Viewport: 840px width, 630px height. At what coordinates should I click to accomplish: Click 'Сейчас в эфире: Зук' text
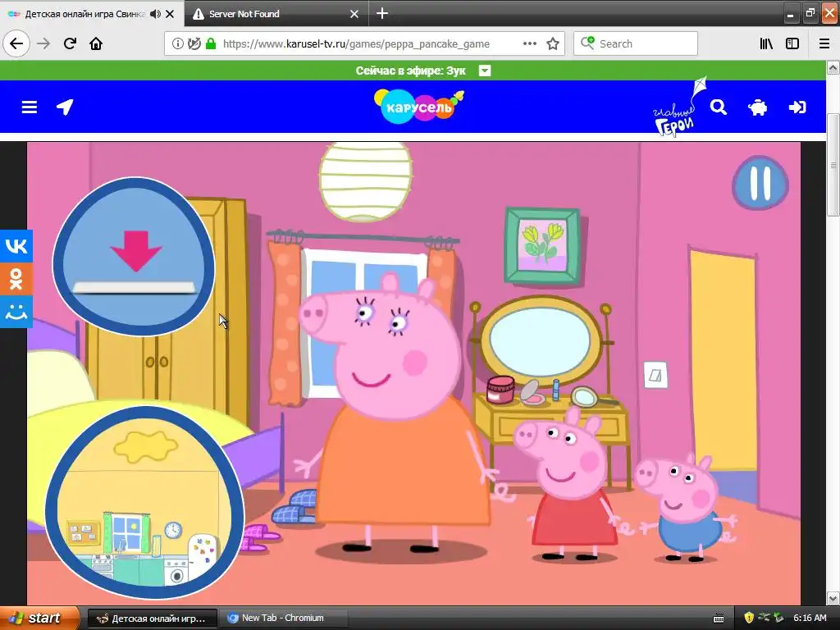[x=410, y=71]
